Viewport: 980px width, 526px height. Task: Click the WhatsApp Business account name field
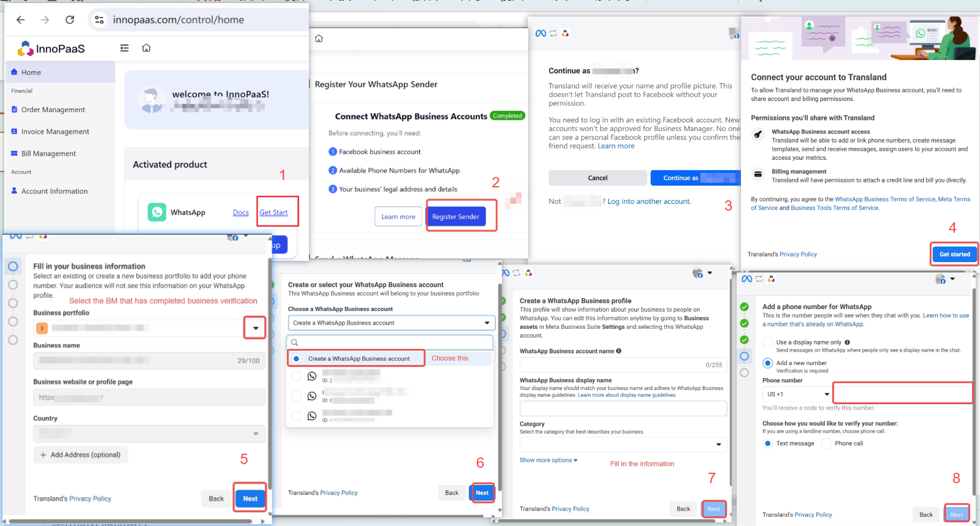[623, 365]
